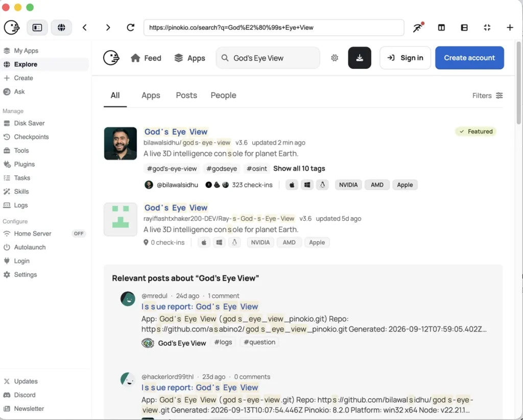Switch to the Posts results tab
The height and width of the screenshot is (420, 523).
pos(186,96)
